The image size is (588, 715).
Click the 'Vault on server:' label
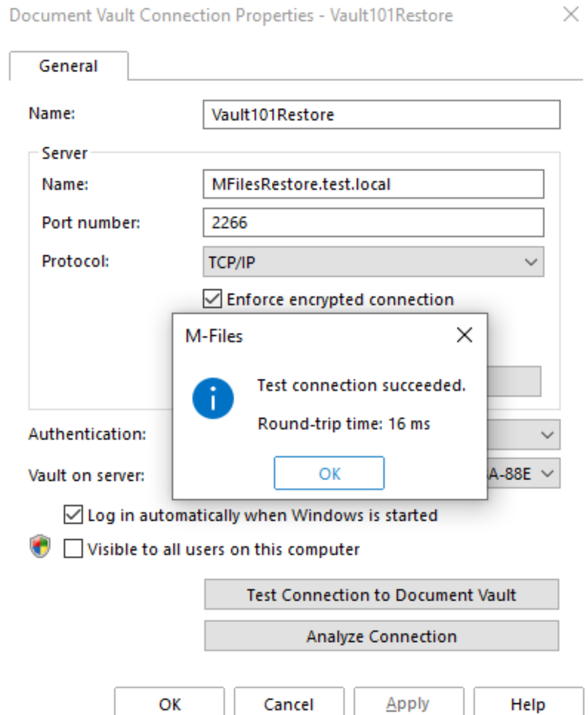(86, 475)
